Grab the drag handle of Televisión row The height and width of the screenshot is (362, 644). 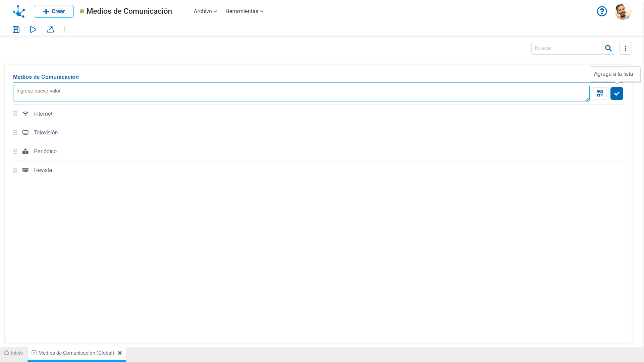pyautogui.click(x=15, y=133)
